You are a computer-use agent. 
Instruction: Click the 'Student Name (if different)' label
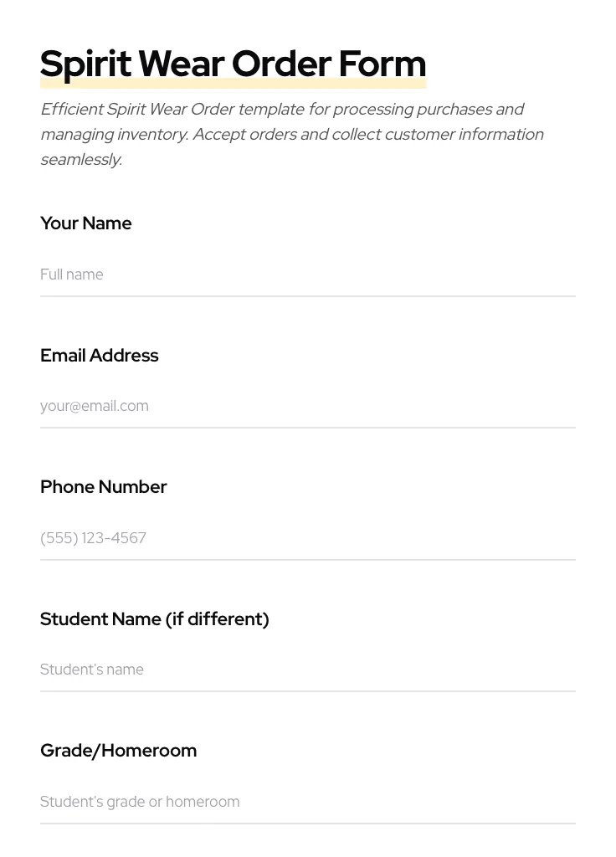[154, 619]
